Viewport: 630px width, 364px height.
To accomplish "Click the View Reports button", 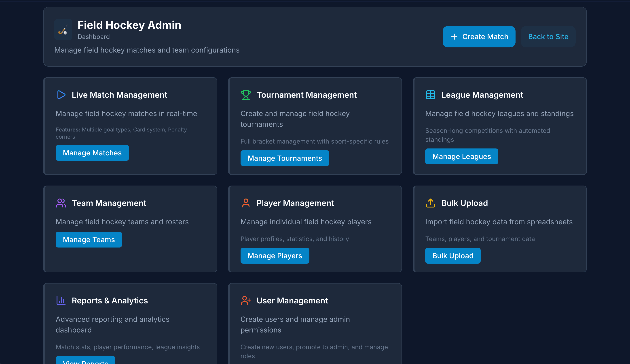I will pos(85,360).
